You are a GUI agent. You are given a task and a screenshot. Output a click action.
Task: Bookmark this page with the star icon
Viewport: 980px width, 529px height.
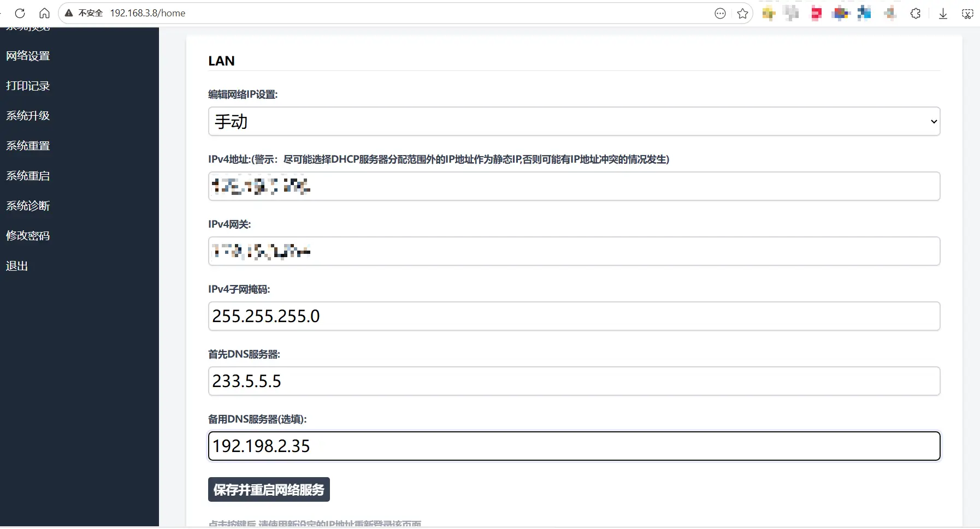coord(742,14)
